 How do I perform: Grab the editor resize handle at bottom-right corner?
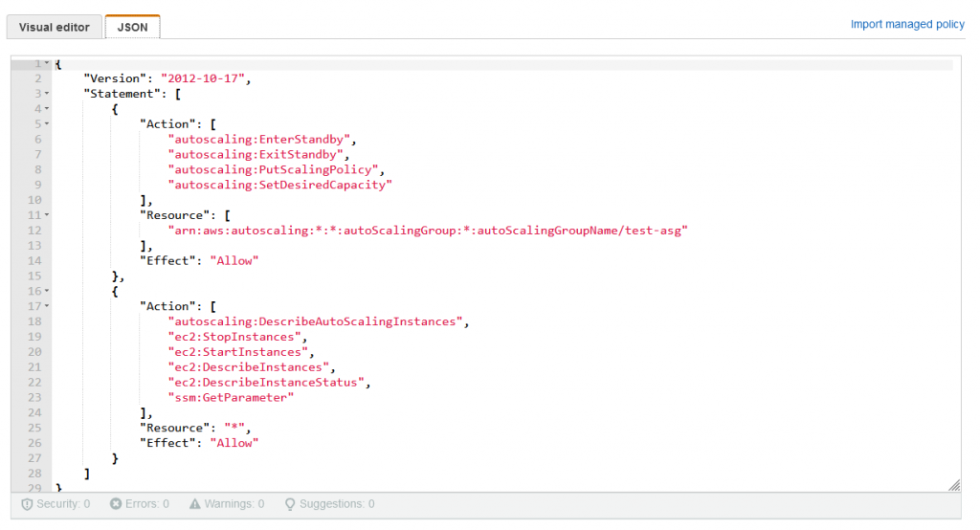click(953, 485)
